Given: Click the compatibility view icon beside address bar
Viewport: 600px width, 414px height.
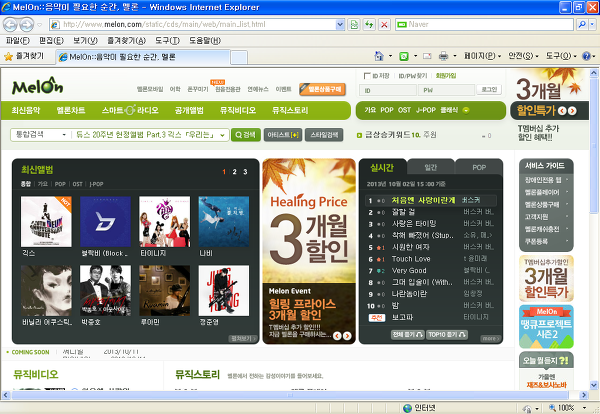Looking at the screenshot, I should tap(354, 25).
